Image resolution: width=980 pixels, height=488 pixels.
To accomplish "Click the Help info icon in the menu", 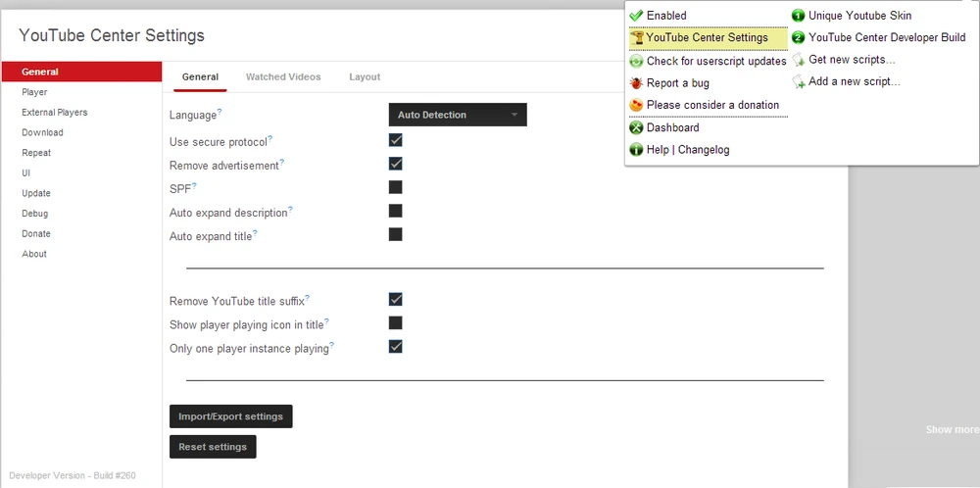I will 636,150.
